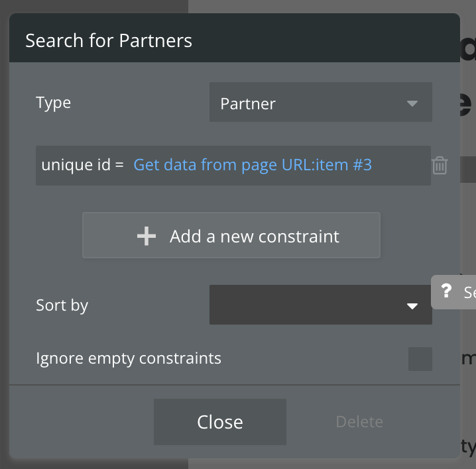Open the question mark help tooltip
The image size is (476, 469).
(x=446, y=291)
